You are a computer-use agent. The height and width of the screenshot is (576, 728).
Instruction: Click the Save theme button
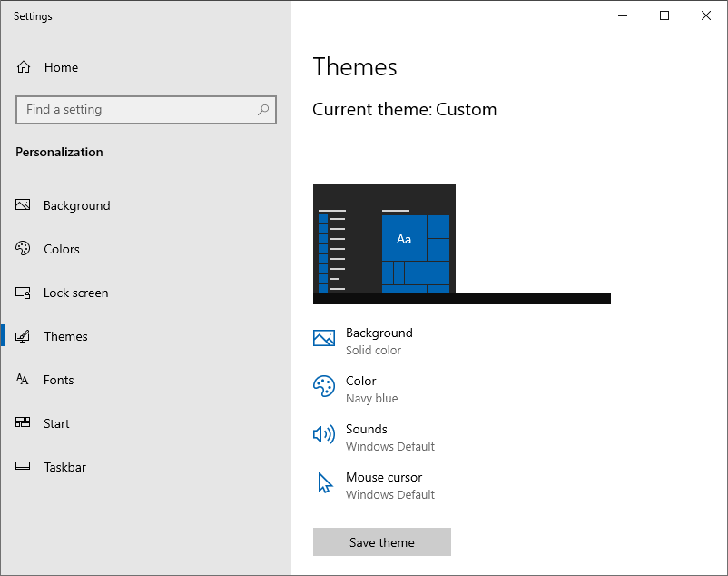point(382,542)
